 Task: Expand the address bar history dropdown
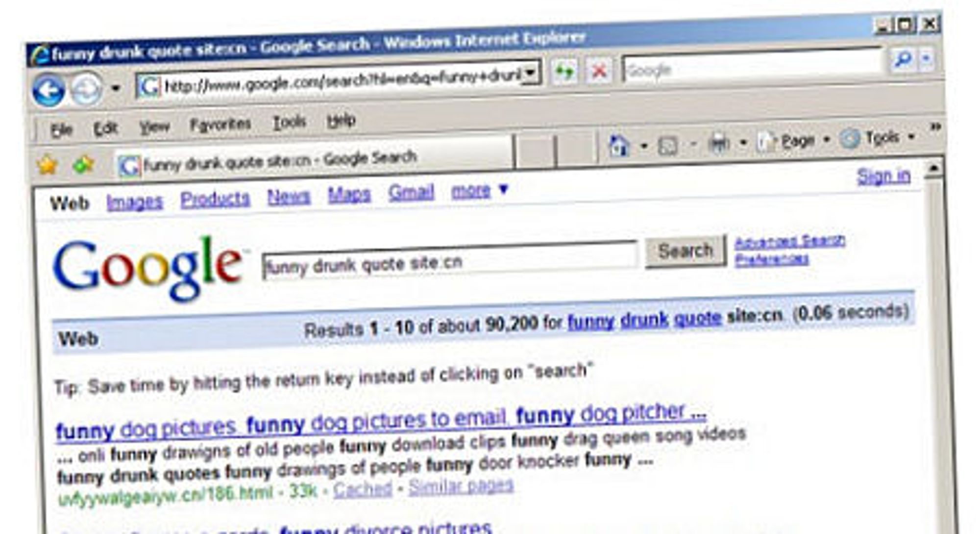coord(531,74)
